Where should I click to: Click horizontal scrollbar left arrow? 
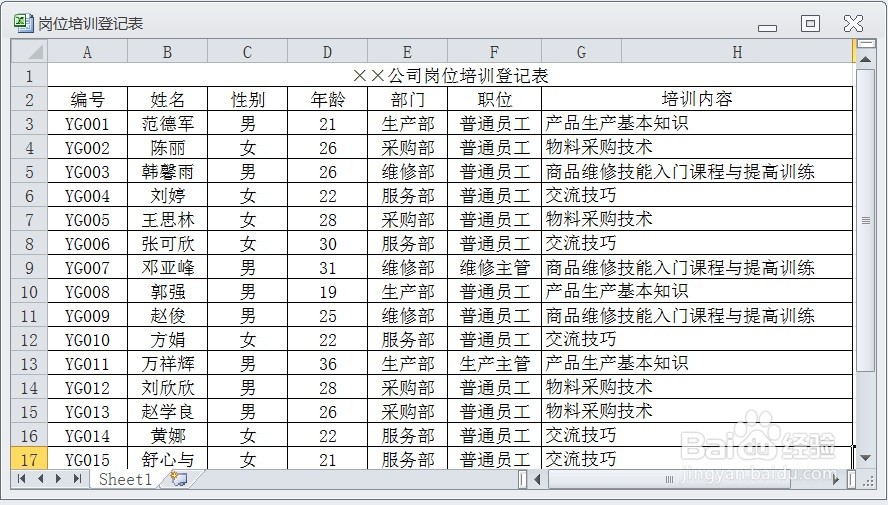tap(537, 480)
